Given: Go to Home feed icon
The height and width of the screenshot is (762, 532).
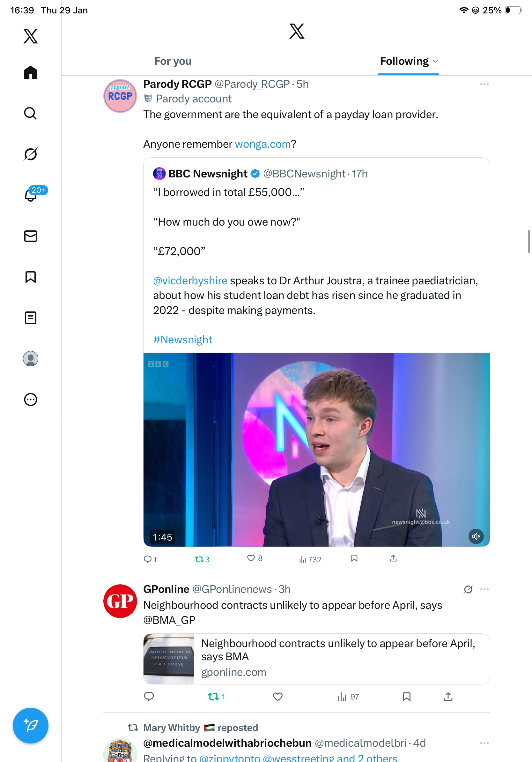Looking at the screenshot, I should point(31,73).
